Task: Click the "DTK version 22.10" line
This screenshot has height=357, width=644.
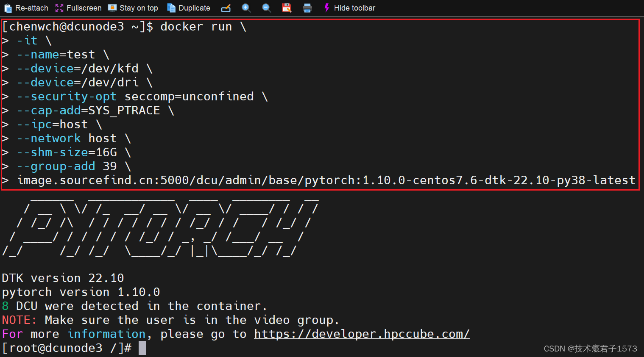Action: 63,278
